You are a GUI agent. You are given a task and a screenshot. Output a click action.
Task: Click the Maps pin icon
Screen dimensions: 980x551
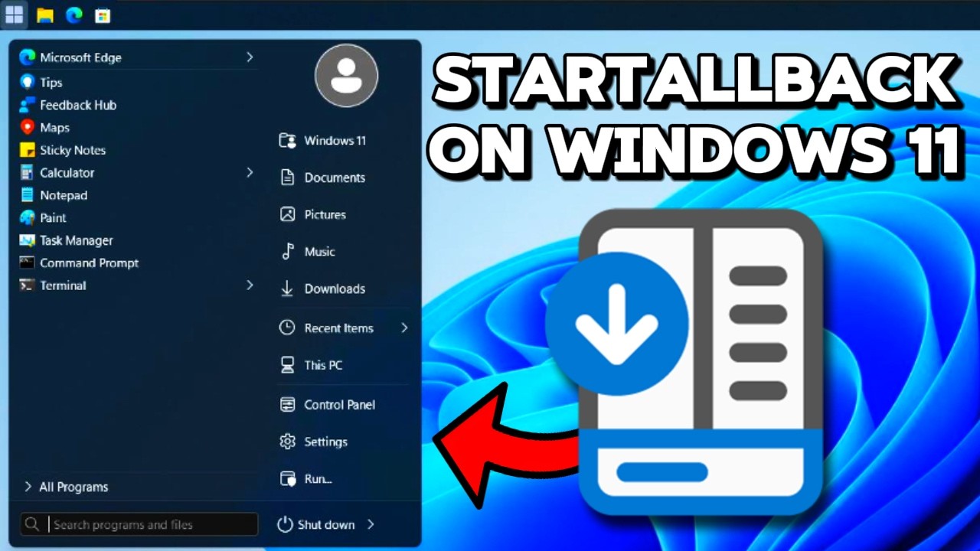(x=28, y=127)
